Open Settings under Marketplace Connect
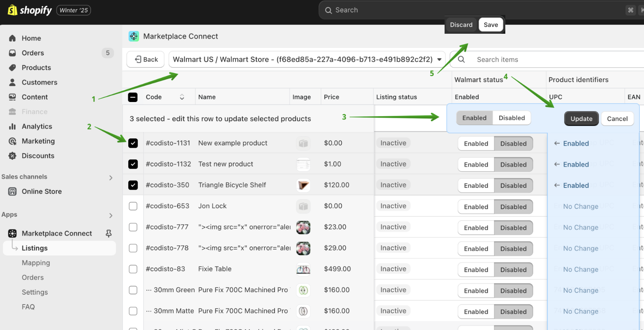The width and height of the screenshot is (644, 330). (35, 292)
